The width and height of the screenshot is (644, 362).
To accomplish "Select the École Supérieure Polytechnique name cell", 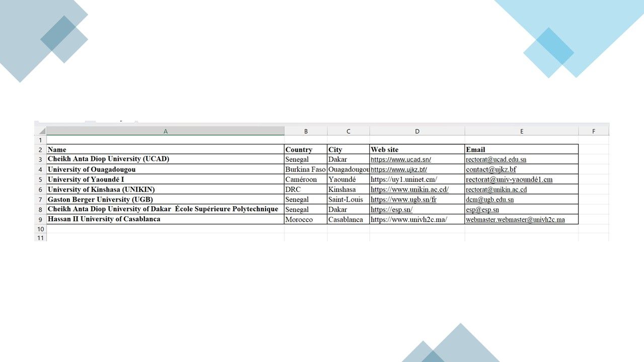I will coord(166,209).
